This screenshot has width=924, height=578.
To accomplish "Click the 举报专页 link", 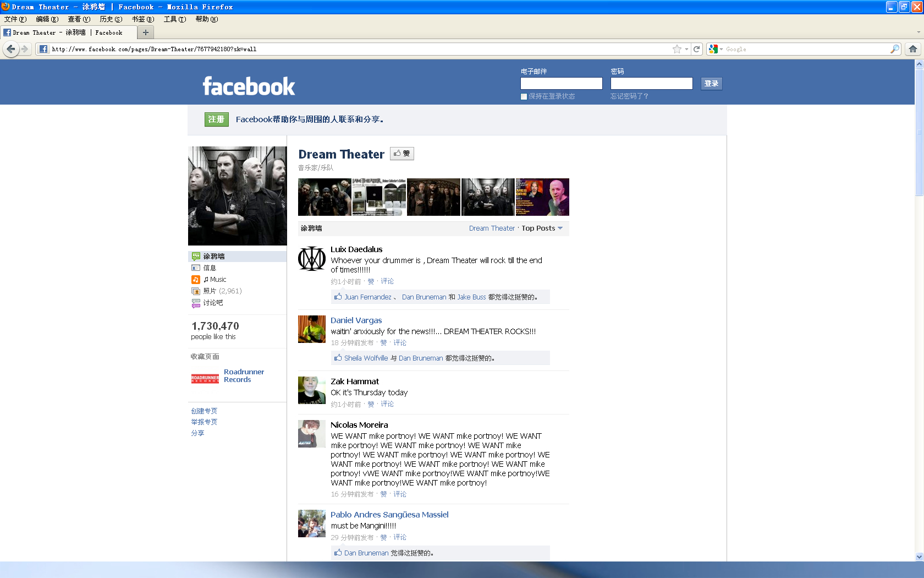I will click(204, 422).
